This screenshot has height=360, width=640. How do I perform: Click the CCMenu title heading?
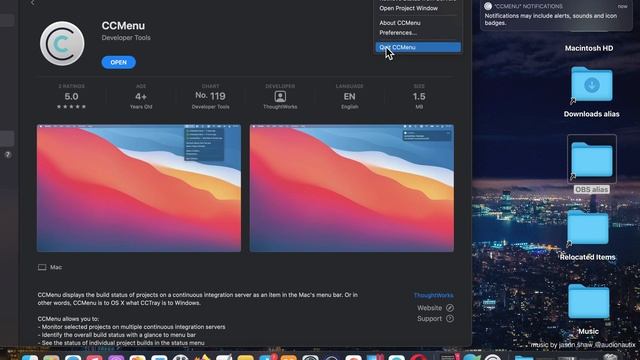(x=123, y=25)
